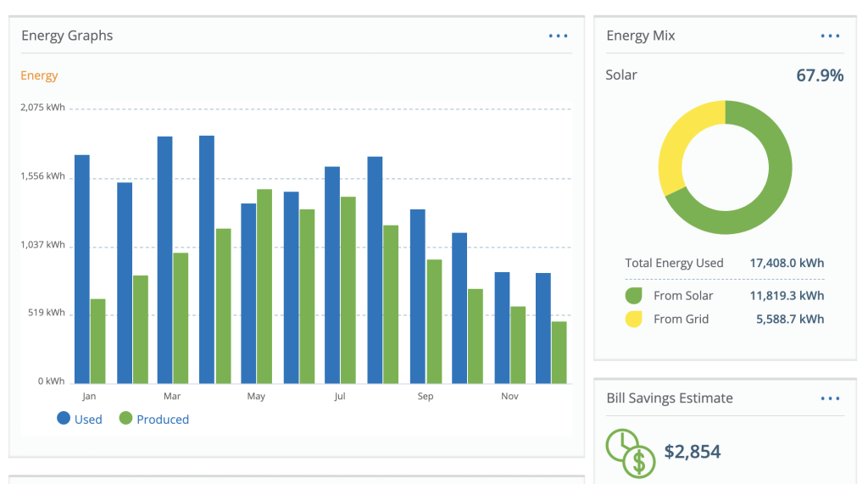Open the Energy Graphs more options menu
This screenshot has height=484, width=868.
tap(558, 36)
